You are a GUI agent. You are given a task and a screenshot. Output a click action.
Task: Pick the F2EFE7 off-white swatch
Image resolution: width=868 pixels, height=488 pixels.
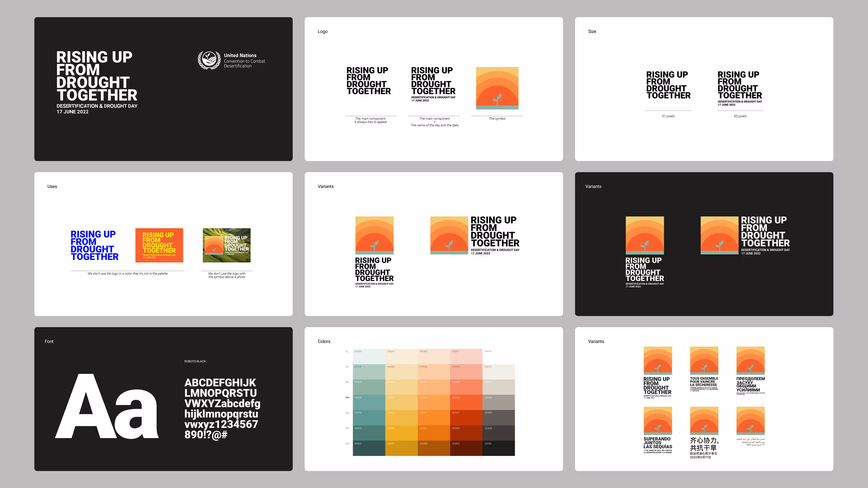(x=499, y=372)
